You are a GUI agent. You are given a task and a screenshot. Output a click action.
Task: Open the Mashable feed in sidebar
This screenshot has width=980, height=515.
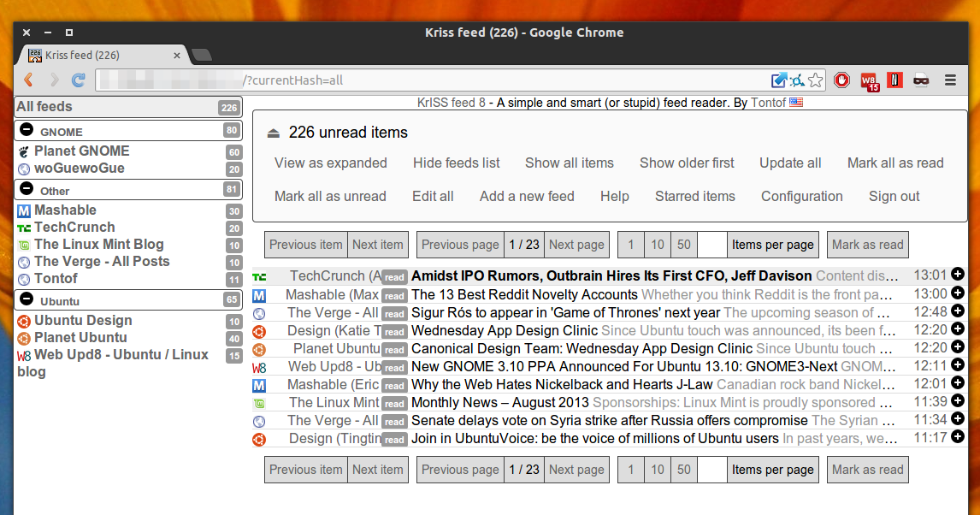point(65,210)
